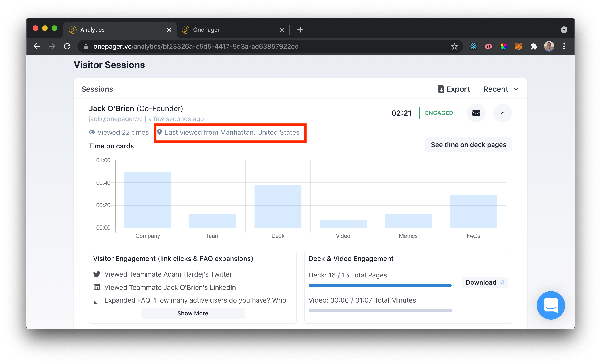Click the Download button for deck

coord(484,282)
